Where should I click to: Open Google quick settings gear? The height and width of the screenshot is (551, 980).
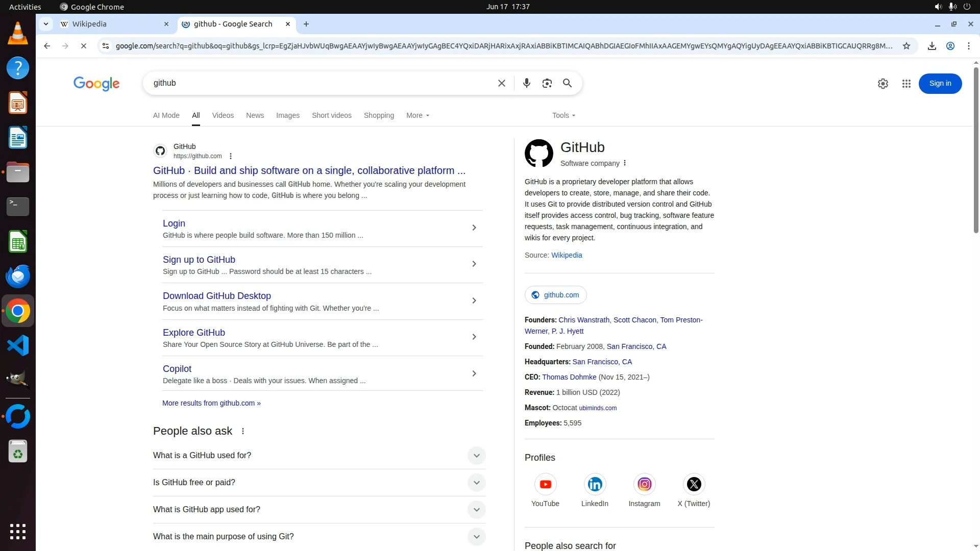pos(883,84)
